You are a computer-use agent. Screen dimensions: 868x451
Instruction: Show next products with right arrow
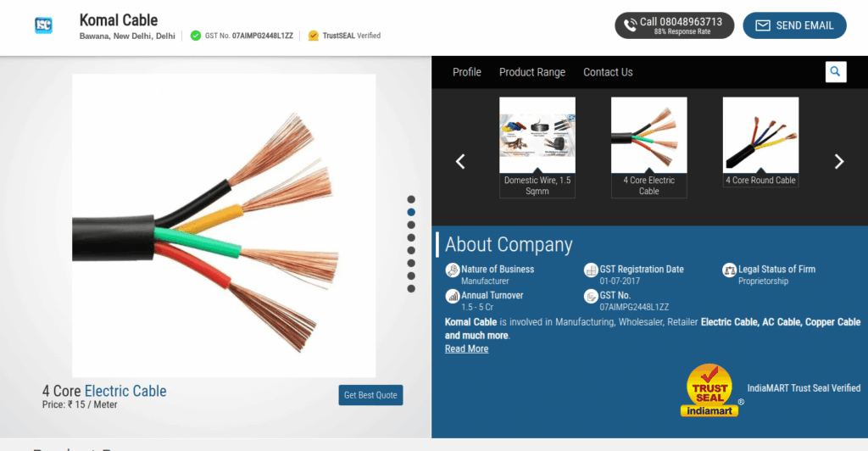[x=838, y=161]
